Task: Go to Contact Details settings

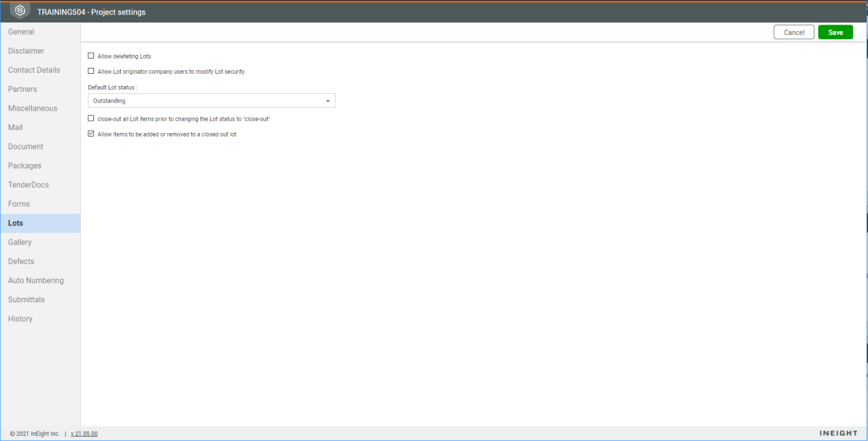Action: click(41, 70)
